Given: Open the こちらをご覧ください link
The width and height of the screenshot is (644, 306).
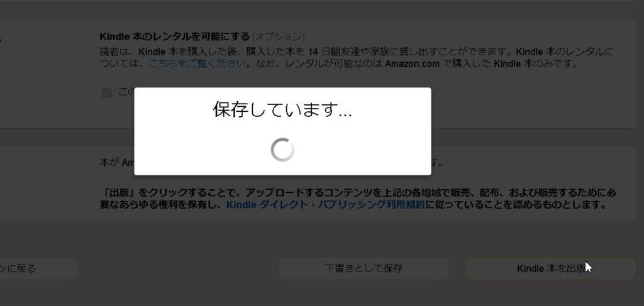Looking at the screenshot, I should [x=197, y=63].
